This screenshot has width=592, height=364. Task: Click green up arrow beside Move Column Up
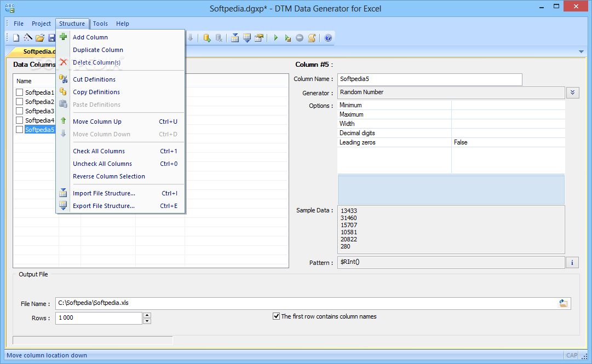tap(64, 121)
